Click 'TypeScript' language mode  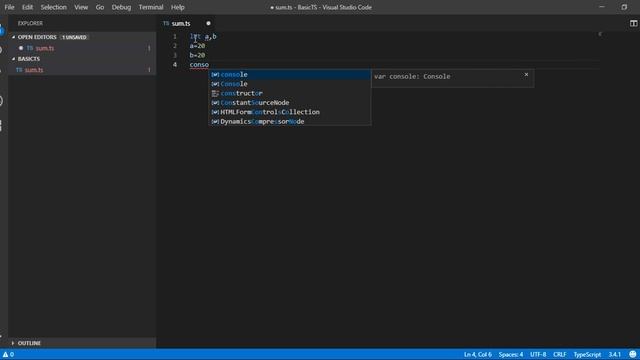point(587,354)
